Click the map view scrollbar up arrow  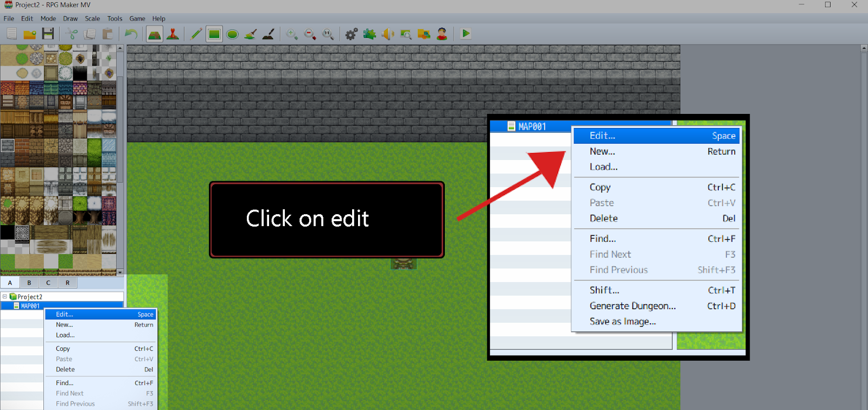(864, 48)
